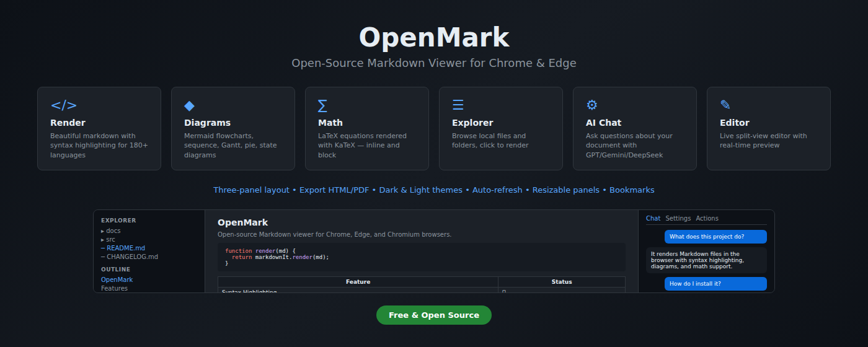Screen dimensions: 868x347
Task: Select the AI Chat card title
Action: [603, 123]
